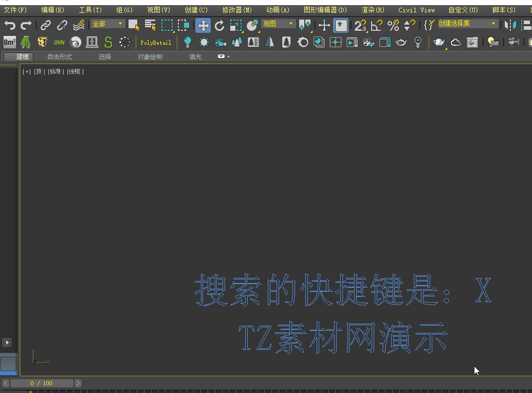Click the teal light bulb icon
This screenshot has width=532, height=393.
click(187, 43)
